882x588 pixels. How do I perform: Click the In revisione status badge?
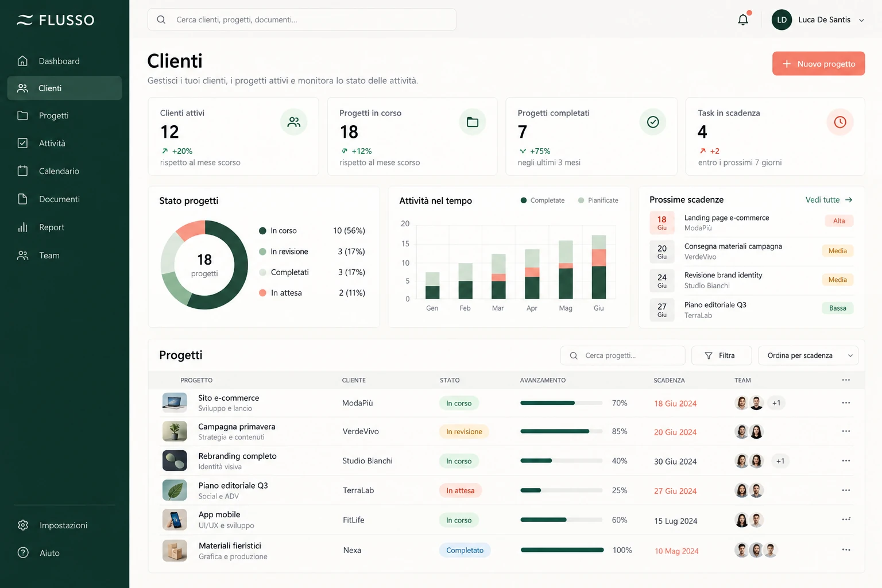(x=464, y=432)
